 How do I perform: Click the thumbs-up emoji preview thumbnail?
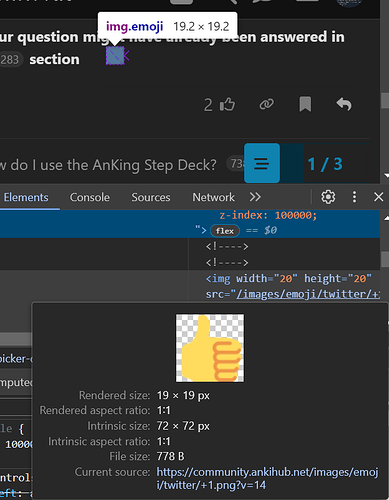(210, 348)
